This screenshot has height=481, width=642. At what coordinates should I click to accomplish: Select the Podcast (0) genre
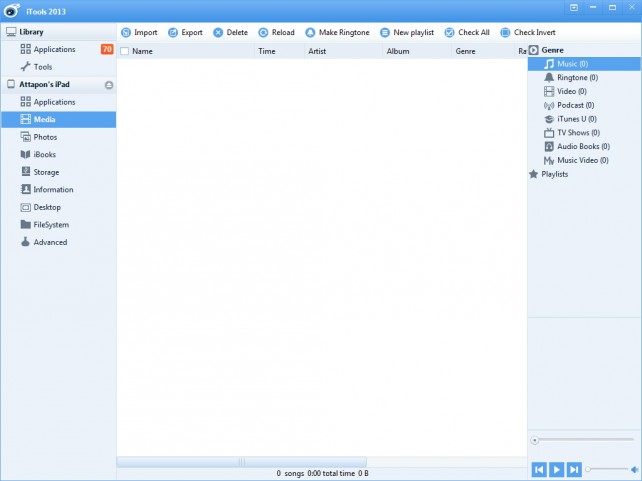(575, 105)
